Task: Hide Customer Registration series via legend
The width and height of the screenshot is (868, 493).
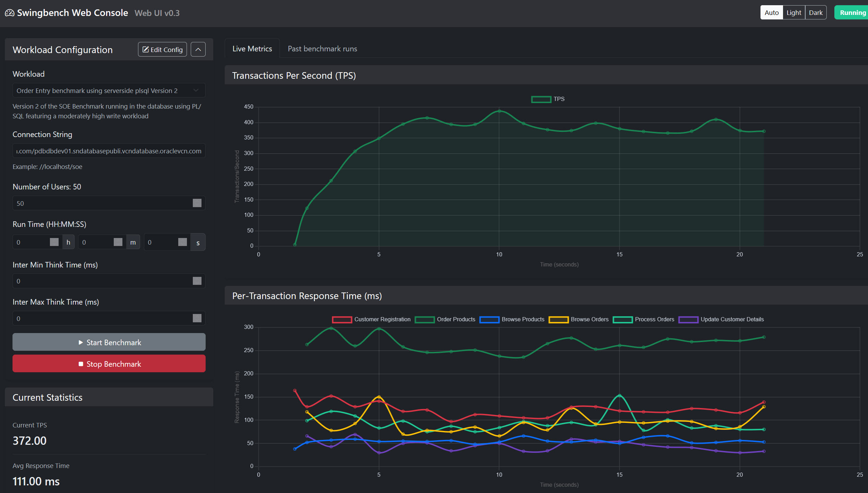Action: 371,319
